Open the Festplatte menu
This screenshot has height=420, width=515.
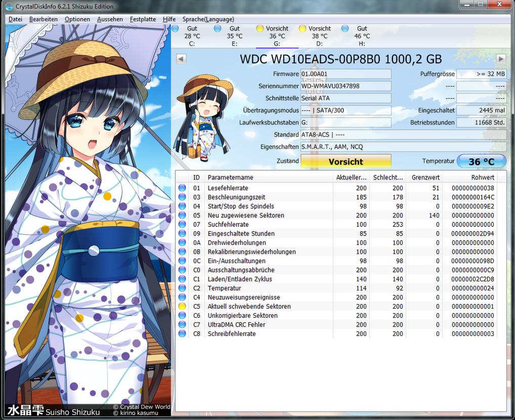click(143, 19)
